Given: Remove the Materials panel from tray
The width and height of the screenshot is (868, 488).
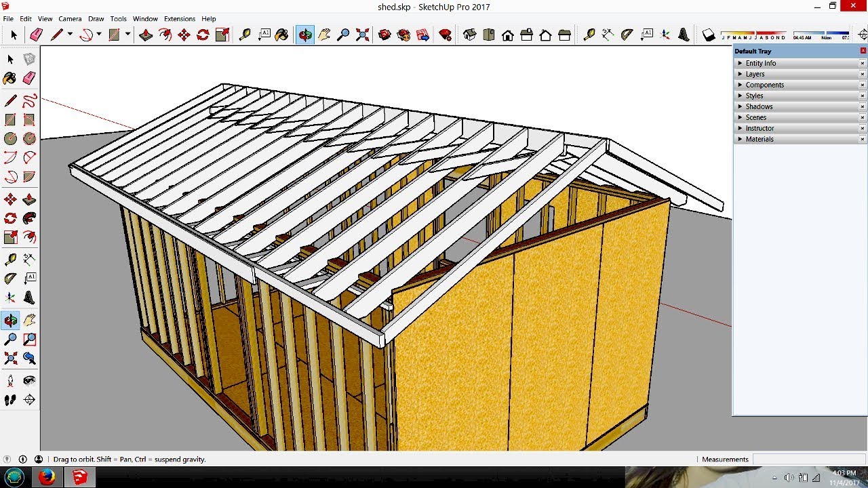Looking at the screenshot, I should pos(863,139).
